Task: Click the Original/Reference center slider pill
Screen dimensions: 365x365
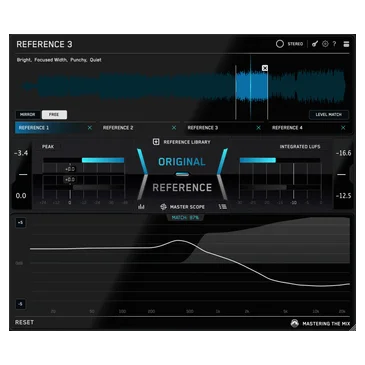Action: 182,174
